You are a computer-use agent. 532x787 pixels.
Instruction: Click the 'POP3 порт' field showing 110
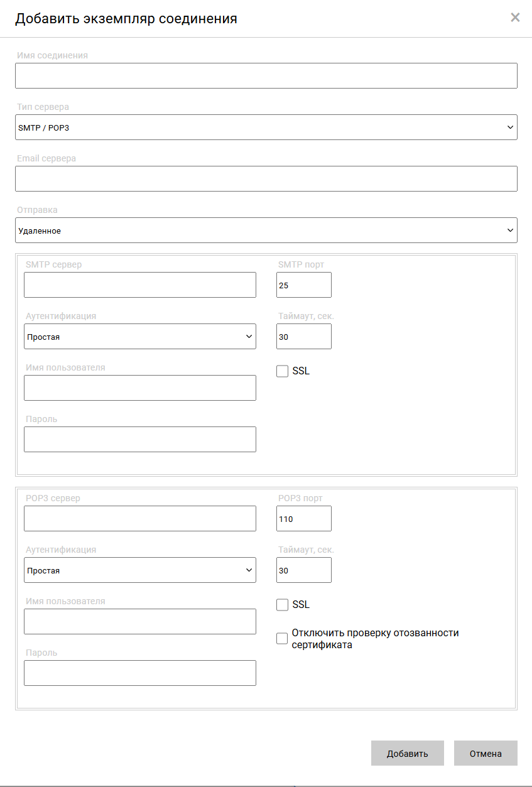[303, 518]
